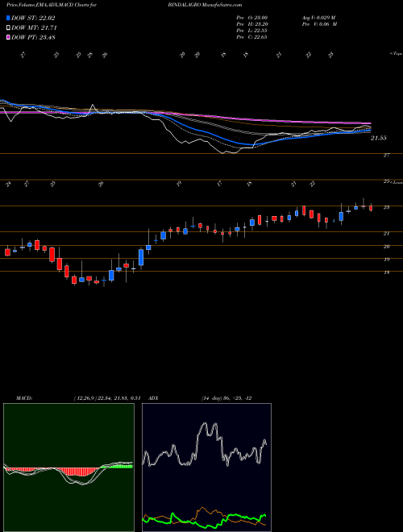403x532 pixels.
Task: Click the white DOW MT legend swatch
Action: point(8,27)
